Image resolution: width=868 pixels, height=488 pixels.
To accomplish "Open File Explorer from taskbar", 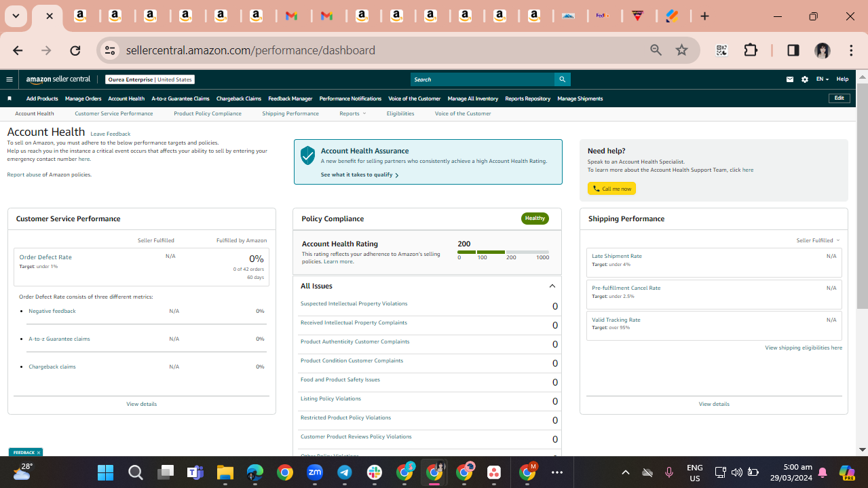I will tap(225, 472).
